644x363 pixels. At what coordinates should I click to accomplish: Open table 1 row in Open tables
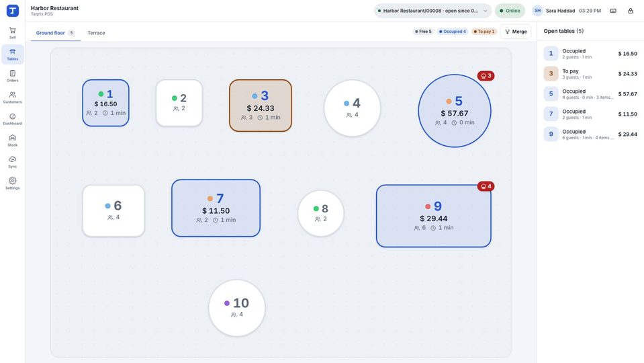point(590,54)
